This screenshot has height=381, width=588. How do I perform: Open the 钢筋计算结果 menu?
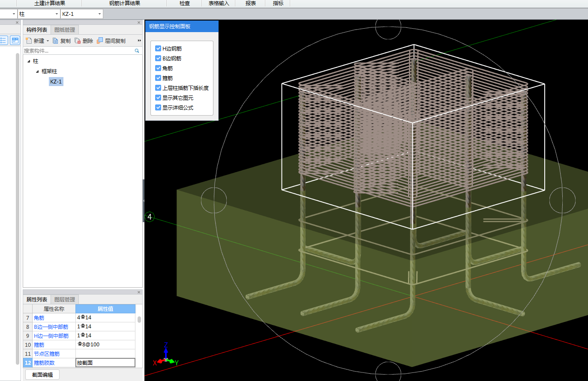[x=125, y=3]
